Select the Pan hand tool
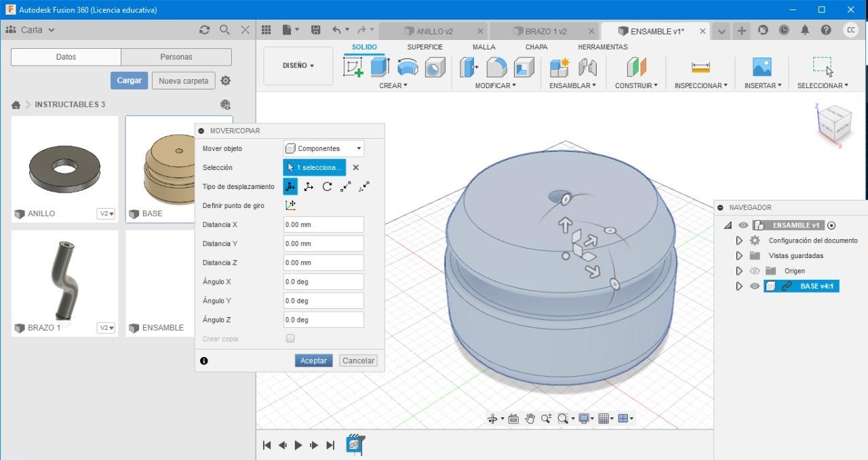Viewport: 868px width, 460px height. 530,419
